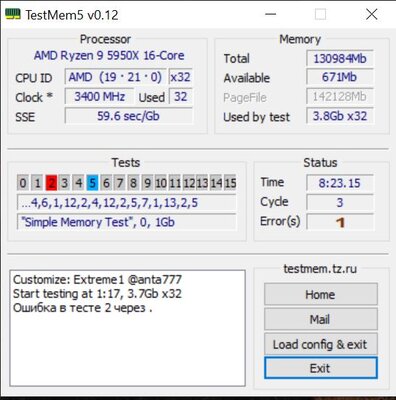Viewport: 396px width, 400px height.
Task: Click the blue test 5 box
Action: [92, 183]
